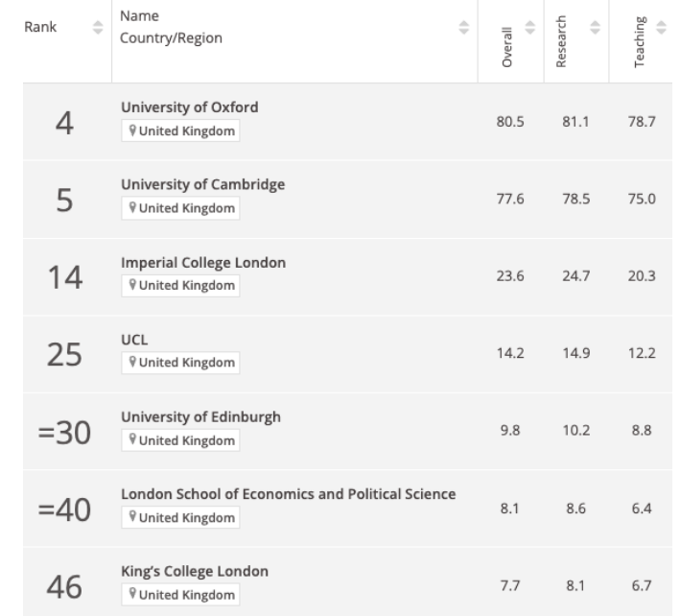
Task: Click the Research column header
Action: [x=563, y=41]
